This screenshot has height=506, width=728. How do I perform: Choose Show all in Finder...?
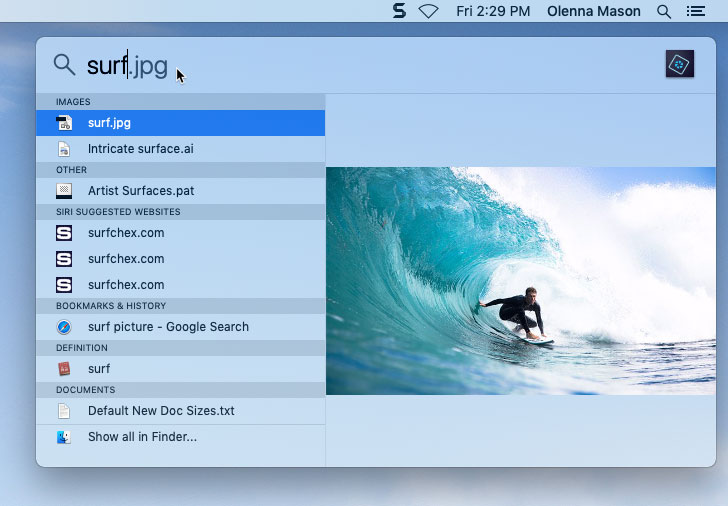181,437
